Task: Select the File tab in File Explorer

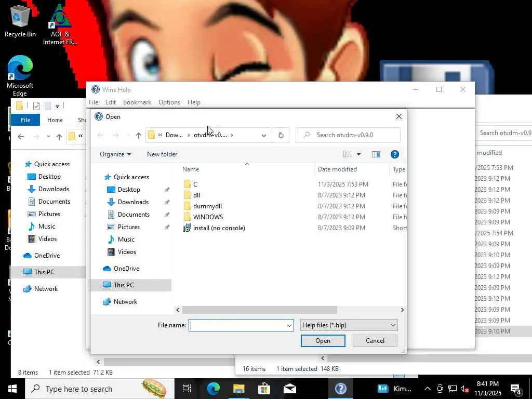Action: 25,120
